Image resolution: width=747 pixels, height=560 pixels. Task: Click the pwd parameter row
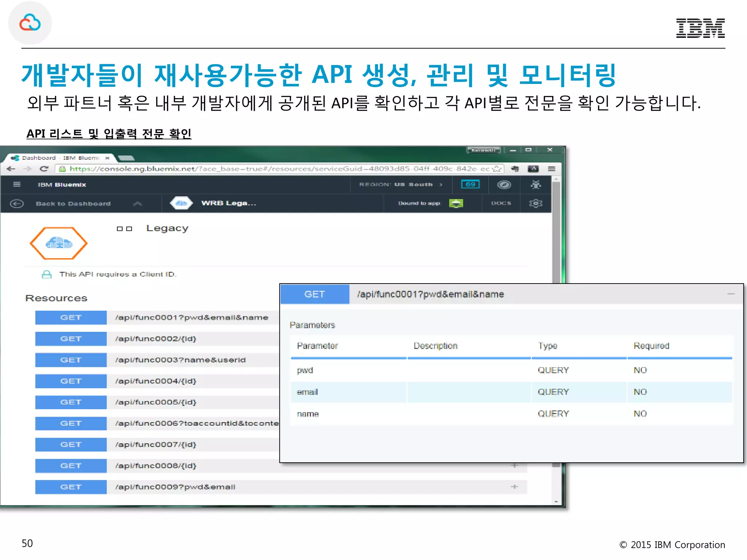coord(511,370)
